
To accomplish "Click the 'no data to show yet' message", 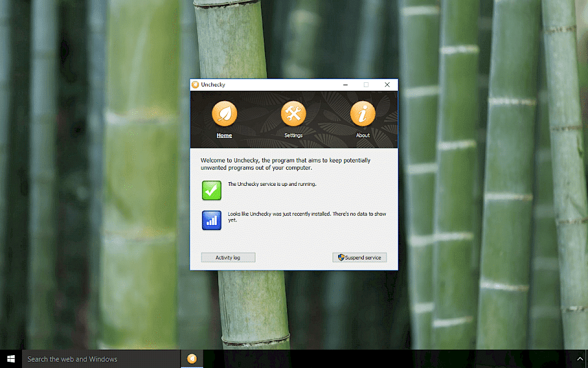I will [x=307, y=217].
